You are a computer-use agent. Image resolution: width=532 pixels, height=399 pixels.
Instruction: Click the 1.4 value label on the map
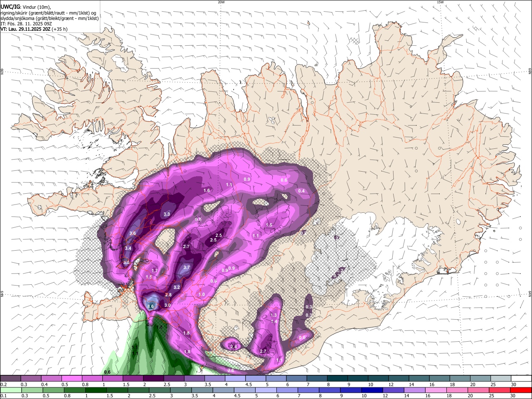tap(274, 321)
